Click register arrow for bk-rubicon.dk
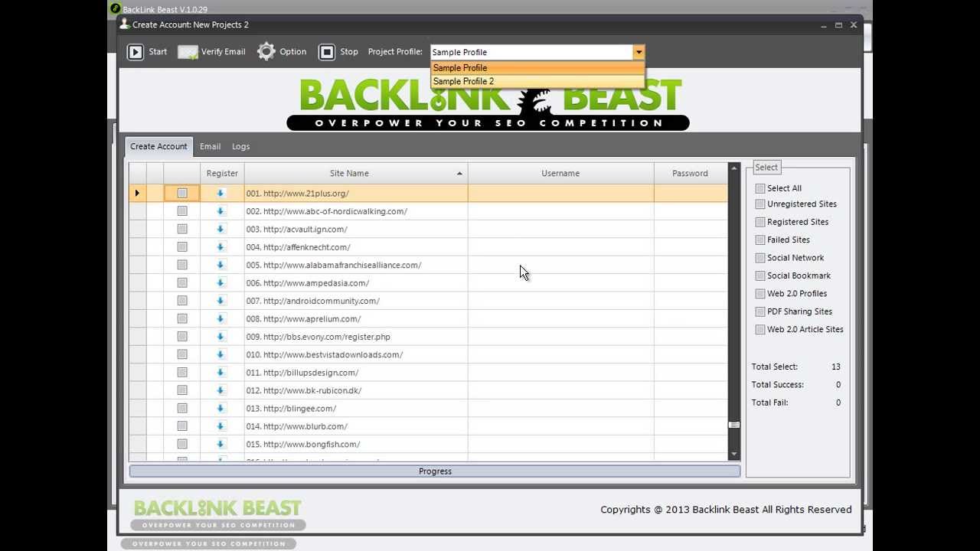 point(220,390)
